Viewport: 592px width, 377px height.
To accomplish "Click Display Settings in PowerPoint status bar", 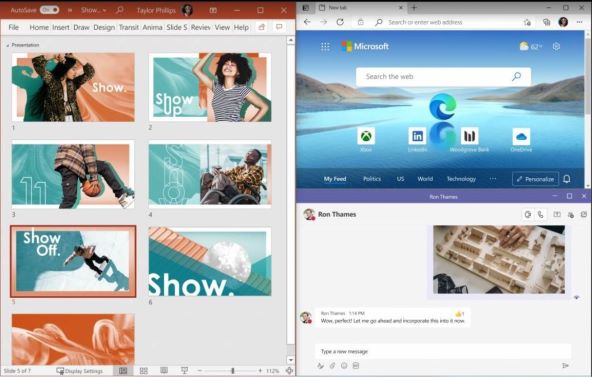I will 80,371.
